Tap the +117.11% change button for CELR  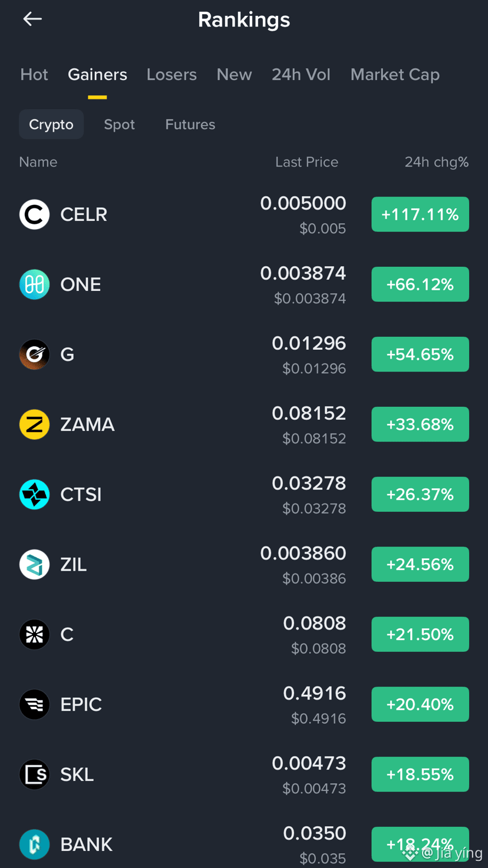pos(420,214)
